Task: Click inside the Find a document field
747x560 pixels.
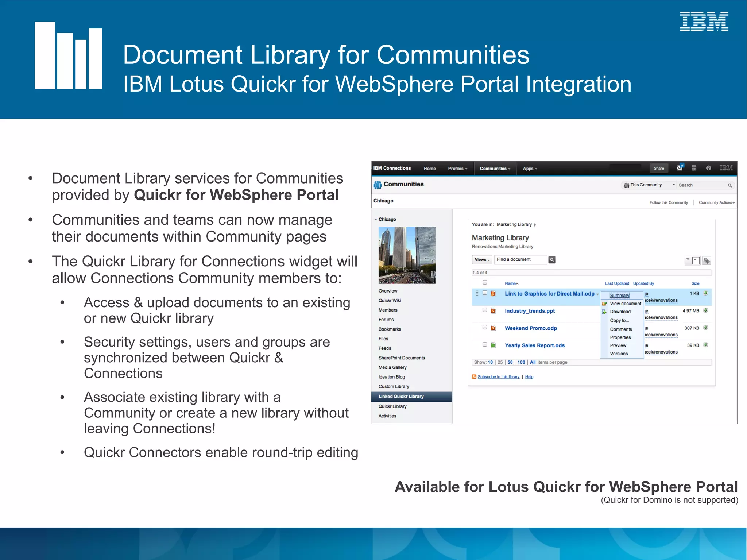Action: (x=520, y=259)
